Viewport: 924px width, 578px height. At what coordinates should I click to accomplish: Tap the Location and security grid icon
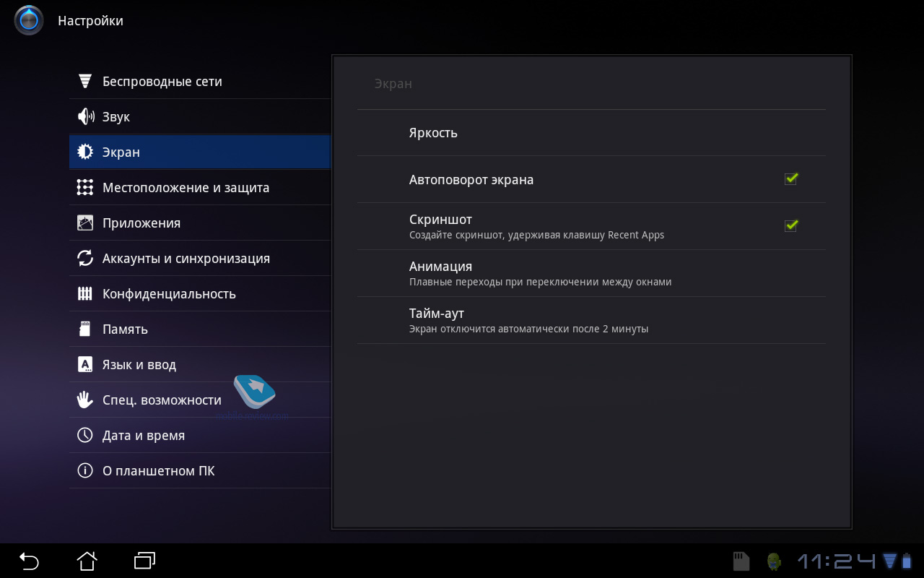click(x=85, y=187)
